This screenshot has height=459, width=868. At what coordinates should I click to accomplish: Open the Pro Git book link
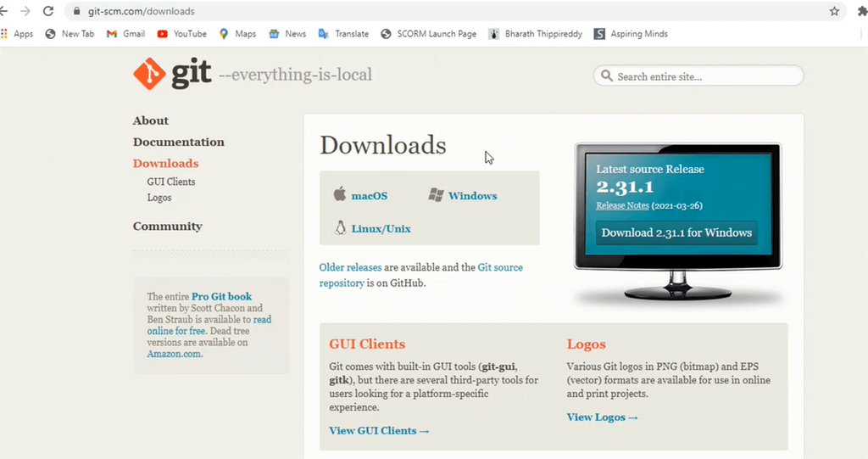point(221,297)
